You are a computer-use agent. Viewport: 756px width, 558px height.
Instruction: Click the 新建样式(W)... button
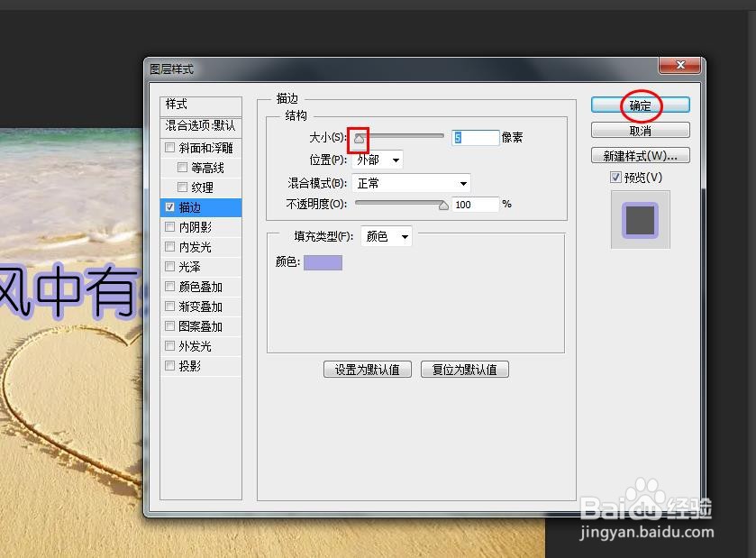pos(641,156)
